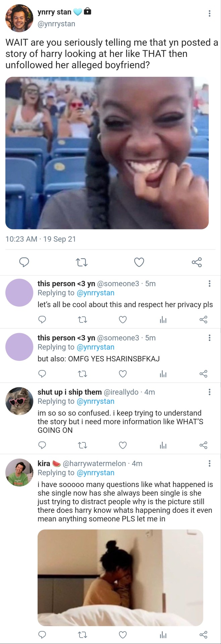Open the smiling woman photo in main tweet
Viewport: 221px width, 644px height.
click(107, 153)
